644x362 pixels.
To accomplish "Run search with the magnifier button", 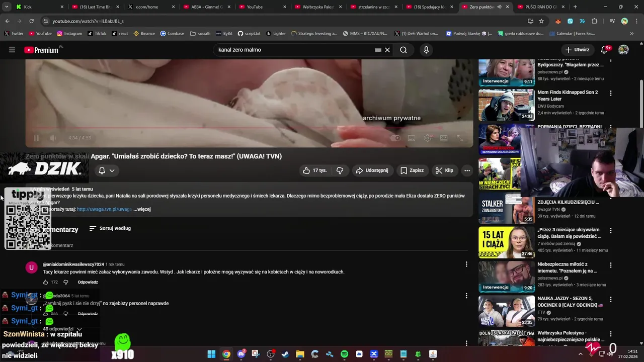I will (404, 50).
